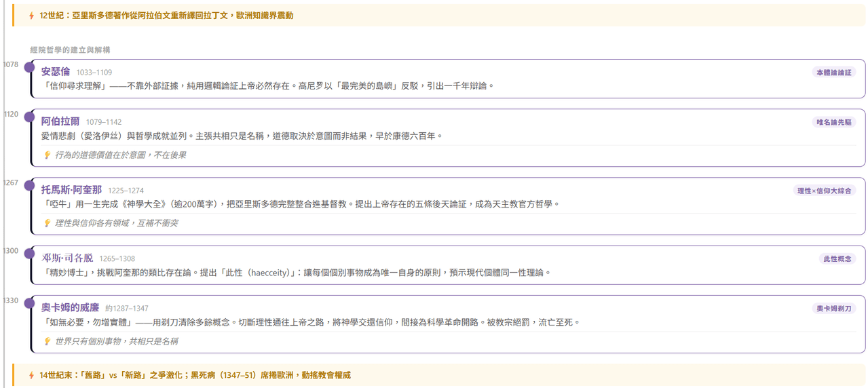This screenshot has width=868, height=388.
Task: Click the lifespan text 1079–1142
Action: [x=104, y=122]
